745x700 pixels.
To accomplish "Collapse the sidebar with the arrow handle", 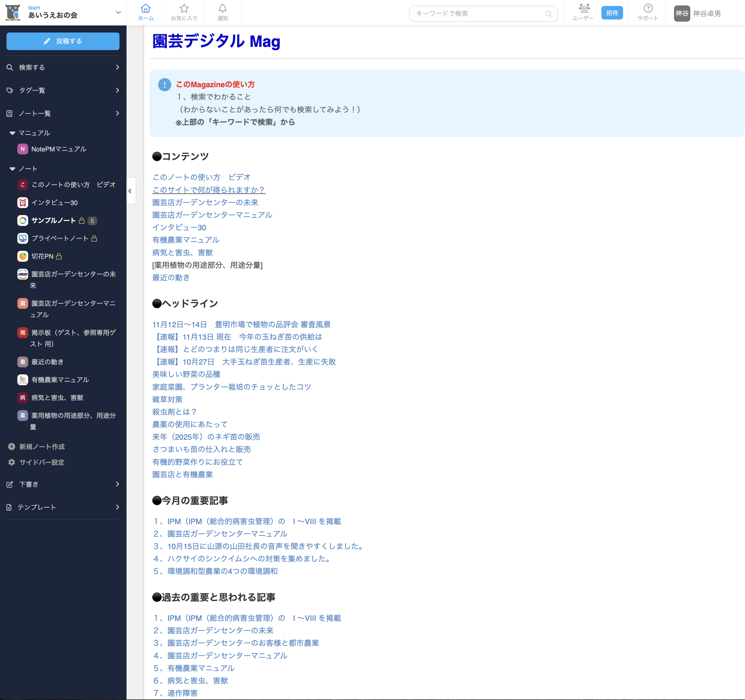I will (x=130, y=191).
